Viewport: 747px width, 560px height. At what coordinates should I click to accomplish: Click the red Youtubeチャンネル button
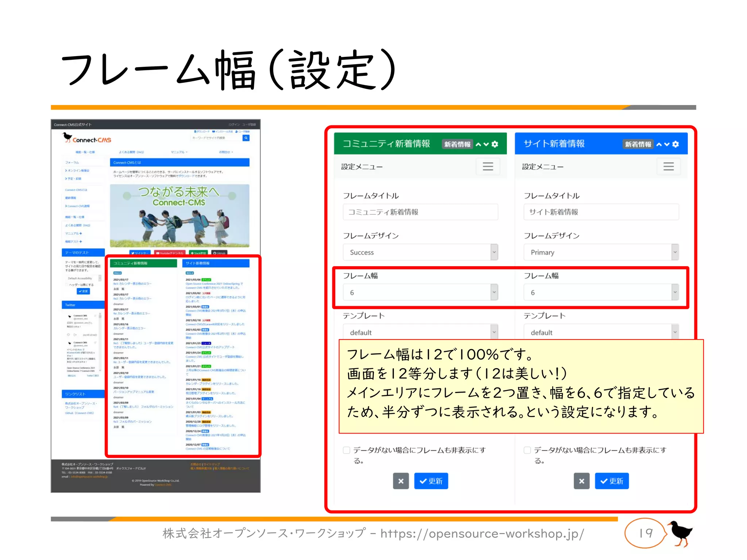[x=170, y=253]
